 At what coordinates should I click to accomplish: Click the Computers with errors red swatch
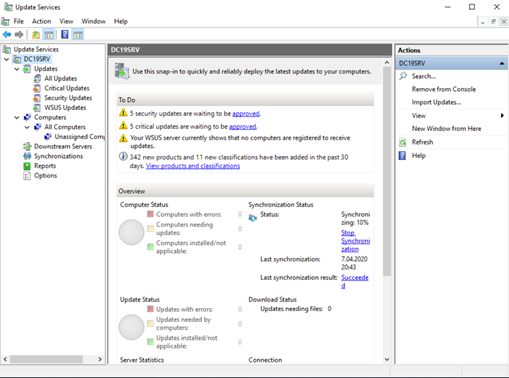tap(150, 214)
